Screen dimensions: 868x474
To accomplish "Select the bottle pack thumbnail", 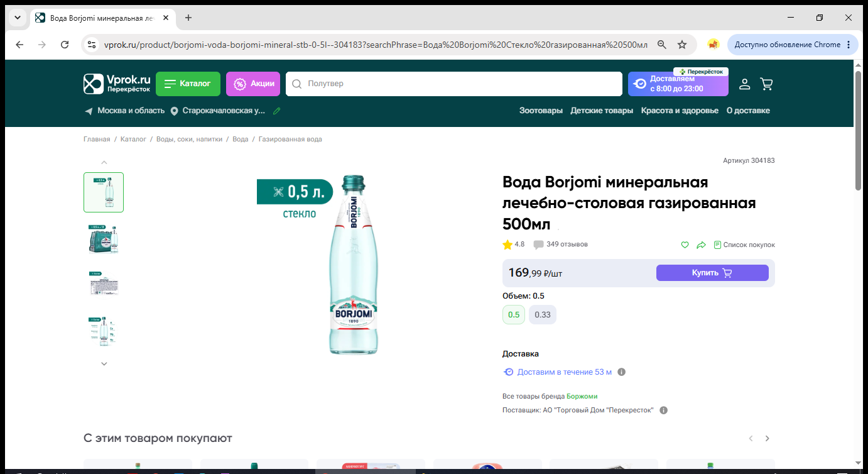I will 104,239.
